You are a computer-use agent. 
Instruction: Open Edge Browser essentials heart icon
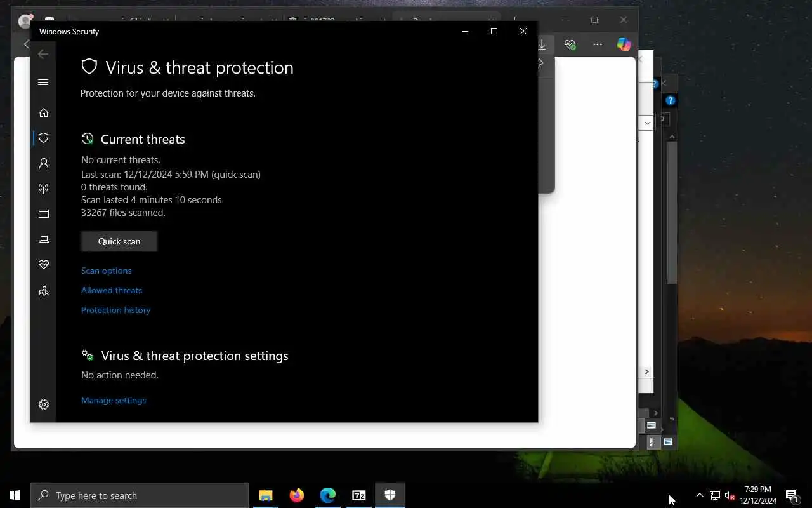coord(570,44)
